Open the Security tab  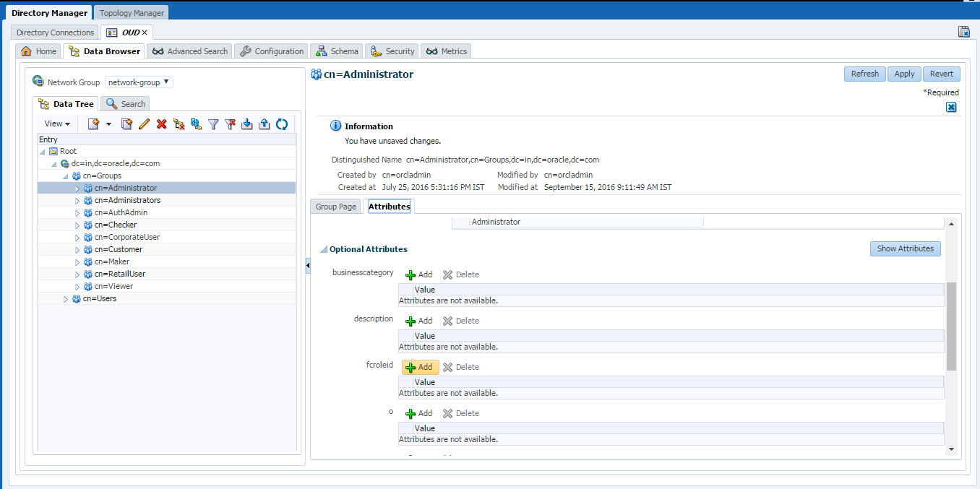[392, 51]
